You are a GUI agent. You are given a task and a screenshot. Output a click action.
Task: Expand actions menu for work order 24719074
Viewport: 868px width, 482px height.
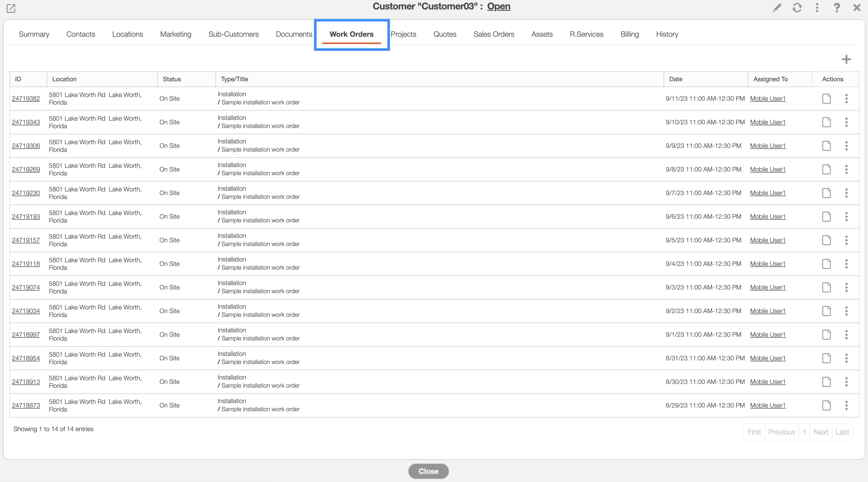pos(846,287)
